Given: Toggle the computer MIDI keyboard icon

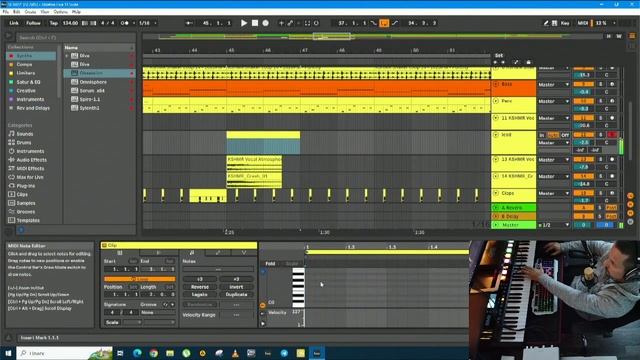Looking at the screenshot, I should point(554,23).
